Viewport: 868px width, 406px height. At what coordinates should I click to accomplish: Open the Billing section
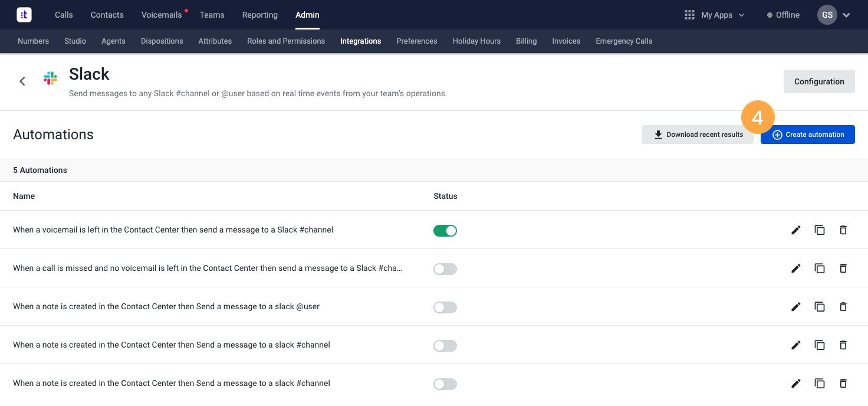click(x=527, y=41)
